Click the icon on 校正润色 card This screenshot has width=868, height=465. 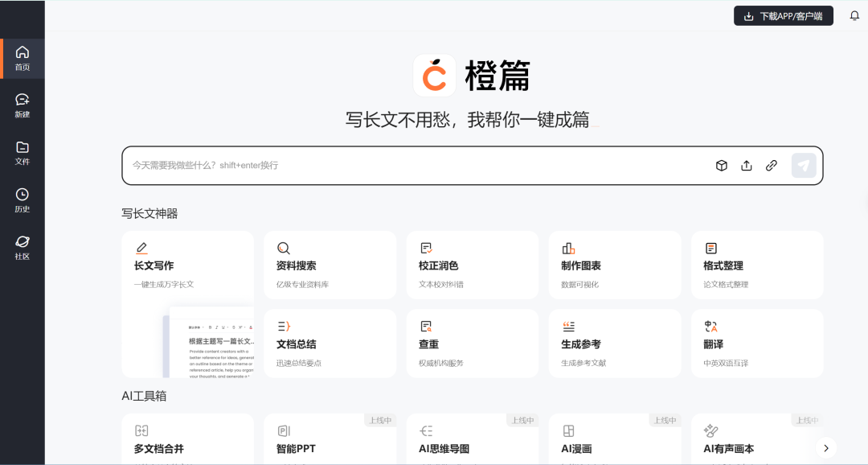[x=426, y=248]
